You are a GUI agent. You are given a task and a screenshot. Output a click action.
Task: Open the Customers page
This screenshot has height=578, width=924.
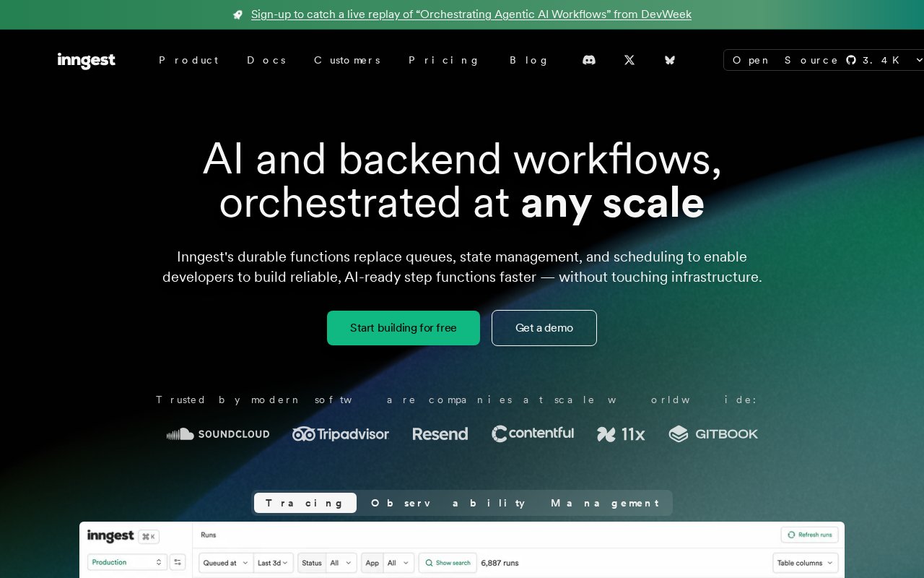pyautogui.click(x=346, y=60)
